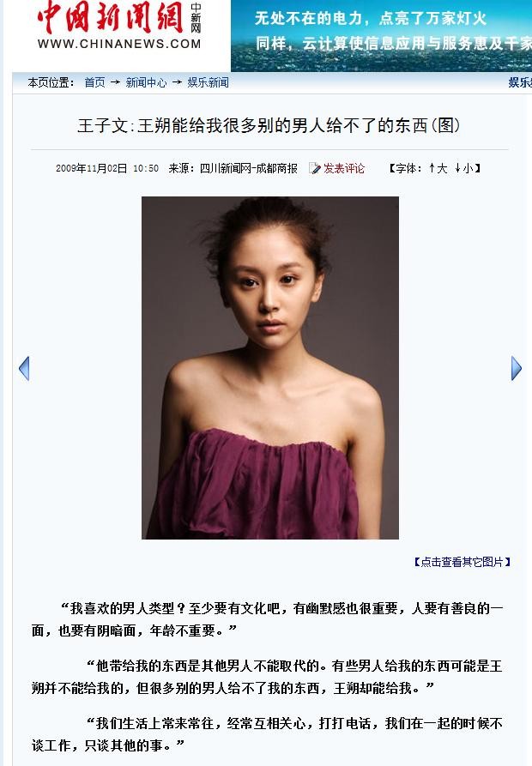This screenshot has height=766, width=532.
Task: Click the first paragraph starting 我喜欢的男人类型
Action: (x=267, y=619)
